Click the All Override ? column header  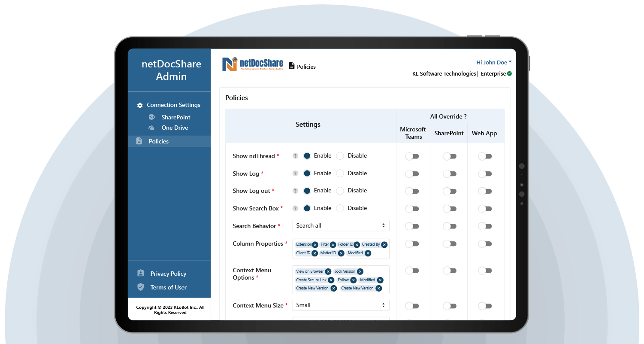448,116
